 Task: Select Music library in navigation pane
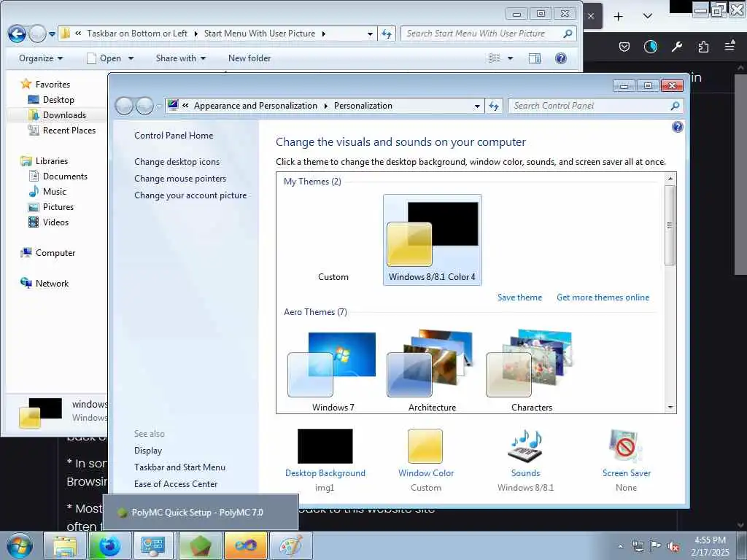(47, 192)
